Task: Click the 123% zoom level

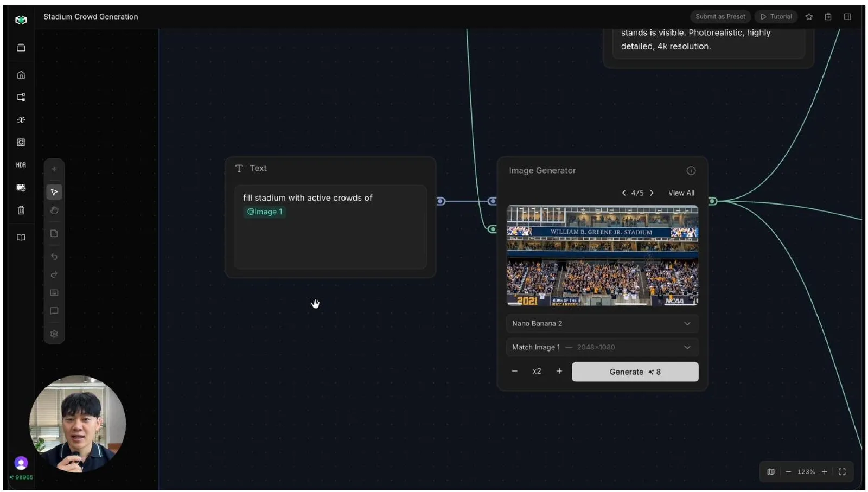Action: [806, 472]
